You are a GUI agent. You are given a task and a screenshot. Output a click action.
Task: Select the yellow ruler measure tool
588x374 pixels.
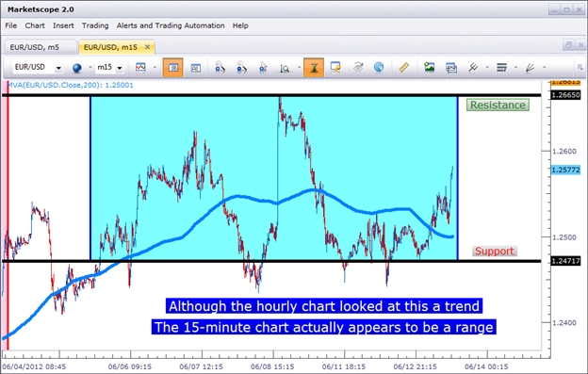pyautogui.click(x=403, y=68)
